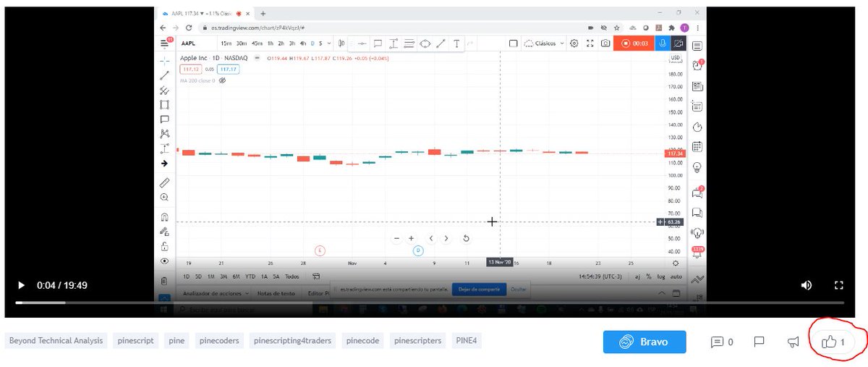The image size is (868, 367).
Task: Select the geometric shapes tool
Action: pyautogui.click(x=165, y=104)
